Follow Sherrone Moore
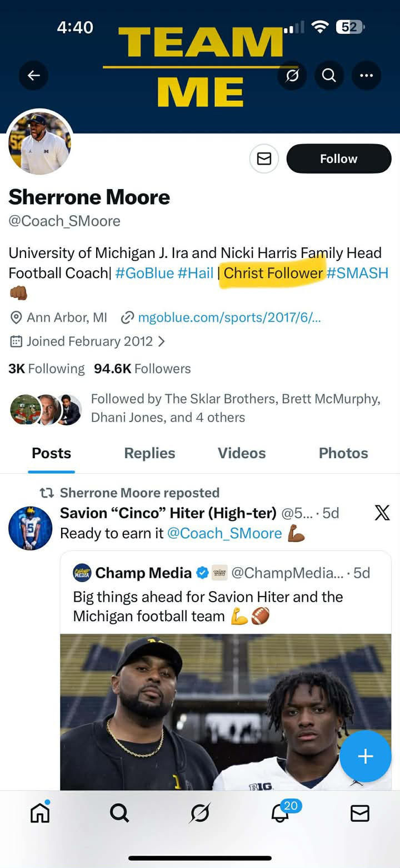This screenshot has height=868, width=400. (339, 159)
